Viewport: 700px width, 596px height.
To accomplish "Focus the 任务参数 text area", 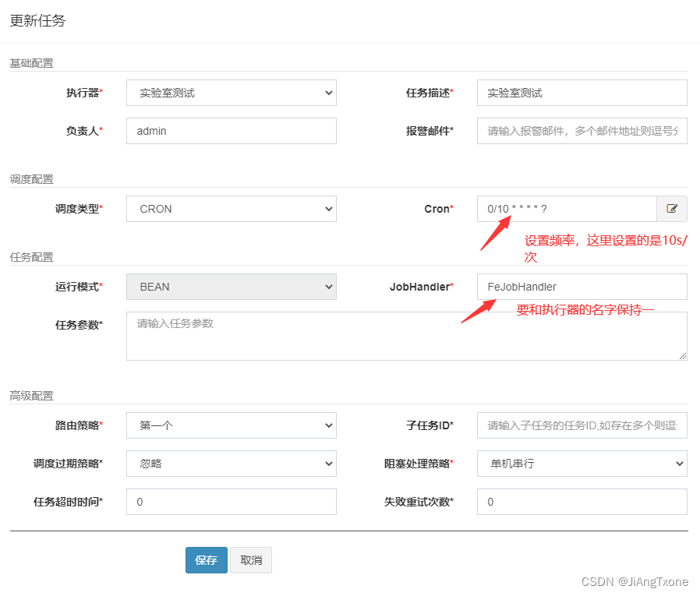I will coord(407,337).
